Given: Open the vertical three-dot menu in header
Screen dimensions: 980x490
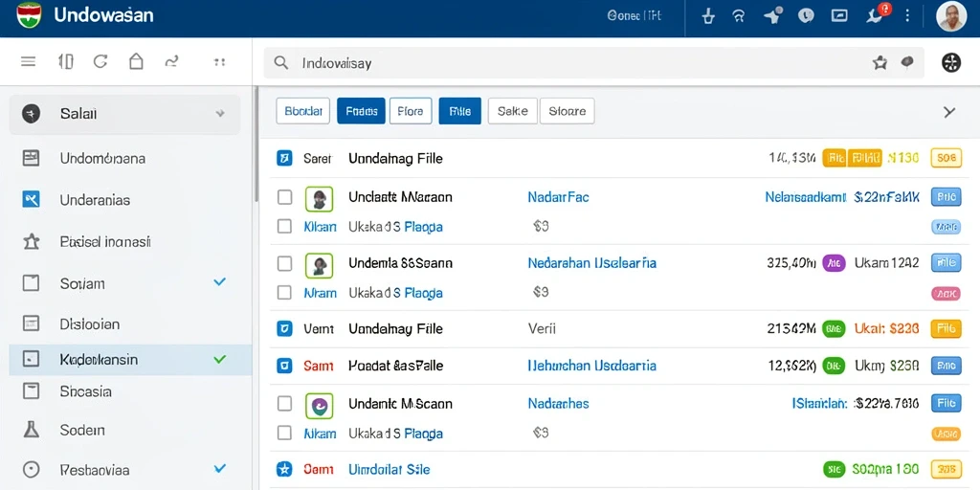Looking at the screenshot, I should 907,15.
